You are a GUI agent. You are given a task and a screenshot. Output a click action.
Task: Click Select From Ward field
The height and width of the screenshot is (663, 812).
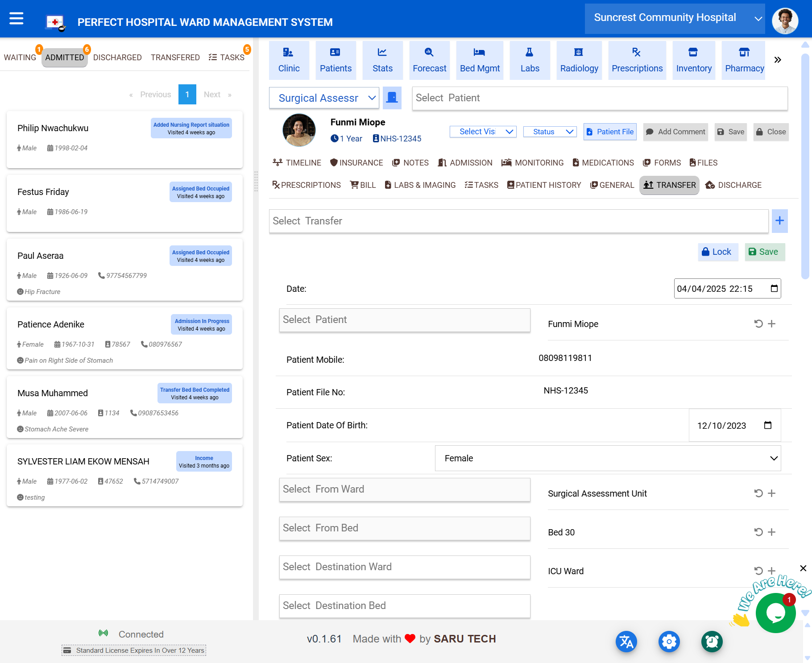pyautogui.click(x=405, y=489)
